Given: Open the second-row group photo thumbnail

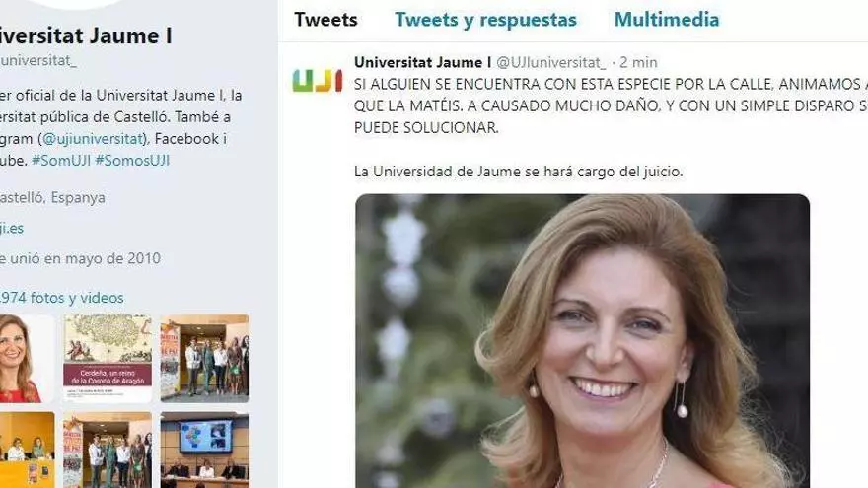Looking at the screenshot, I should click(108, 450).
